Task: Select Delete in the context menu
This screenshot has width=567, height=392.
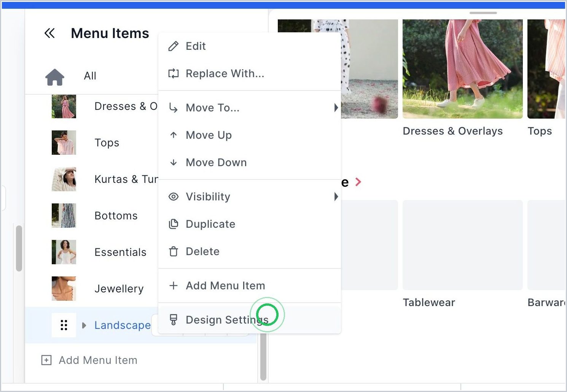Action: 250,251
